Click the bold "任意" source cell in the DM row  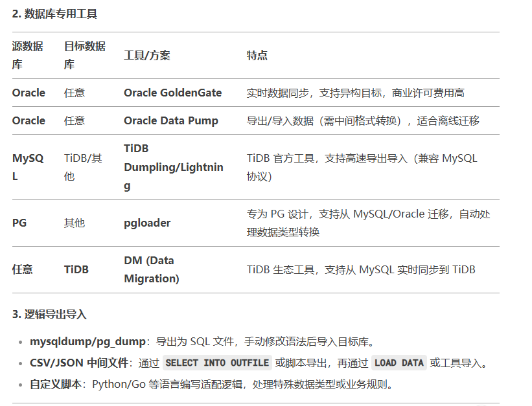coord(23,269)
